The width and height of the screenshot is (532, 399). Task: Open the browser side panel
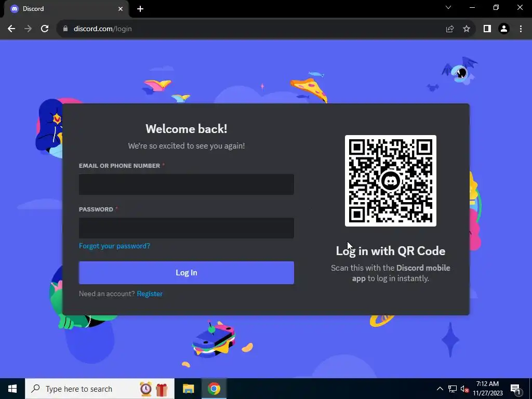pos(487,29)
